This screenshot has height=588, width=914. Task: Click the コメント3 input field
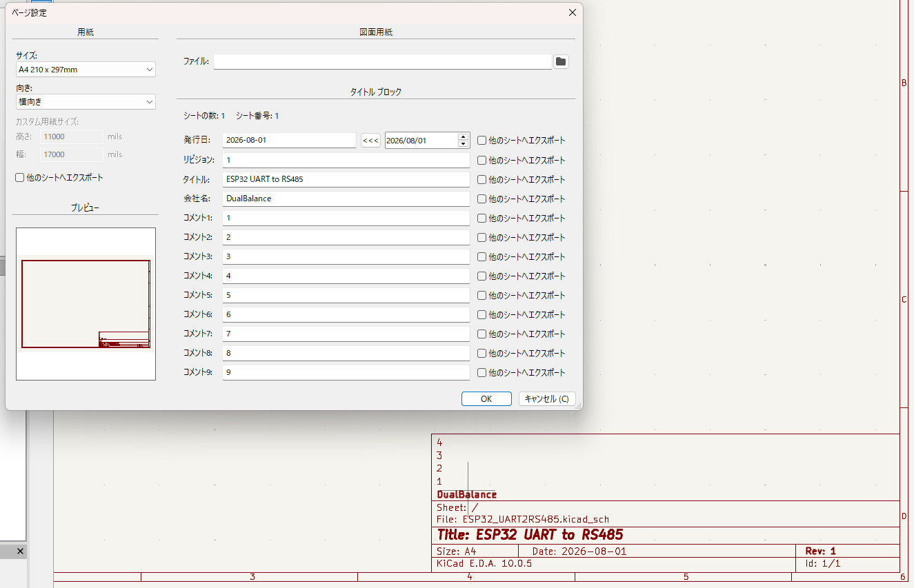[x=346, y=256]
